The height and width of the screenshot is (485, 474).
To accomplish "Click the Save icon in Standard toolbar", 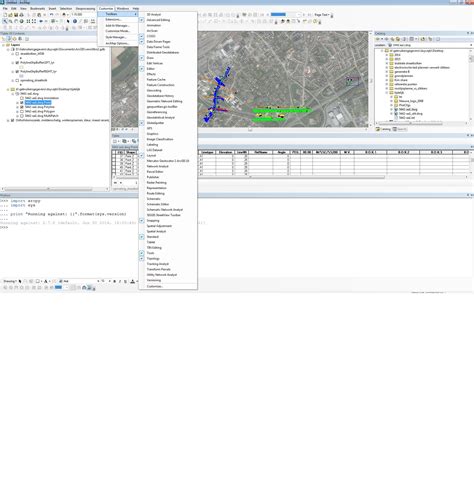I will [x=16, y=15].
